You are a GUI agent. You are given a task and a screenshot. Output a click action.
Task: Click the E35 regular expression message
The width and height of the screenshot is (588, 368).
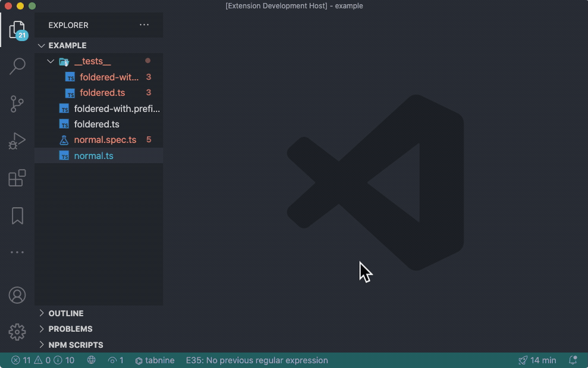257,360
